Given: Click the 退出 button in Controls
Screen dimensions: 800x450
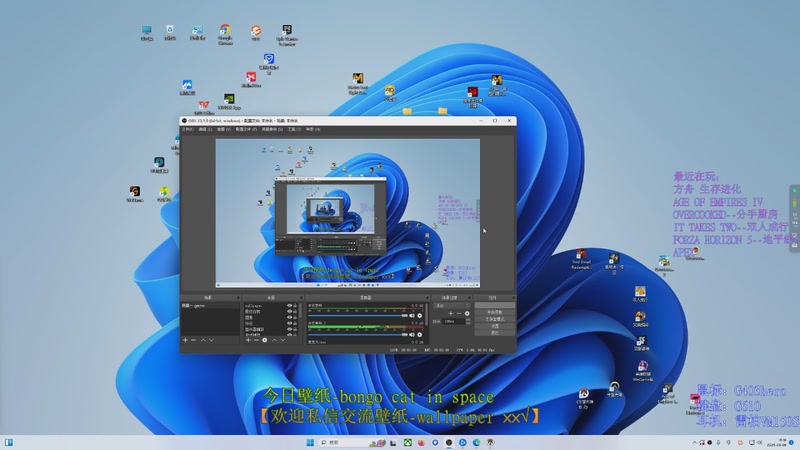Looking at the screenshot, I should (494, 333).
